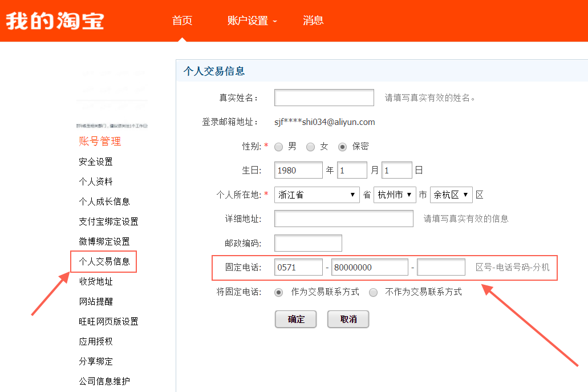Open 网站提醒 in sidebar
This screenshot has height=392, width=588.
point(96,301)
